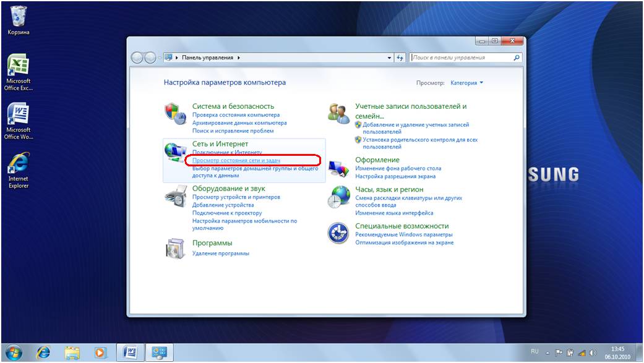This screenshot has height=363, width=644.
Task: Click the Control Panel icon in the address bar
Action: click(x=168, y=58)
